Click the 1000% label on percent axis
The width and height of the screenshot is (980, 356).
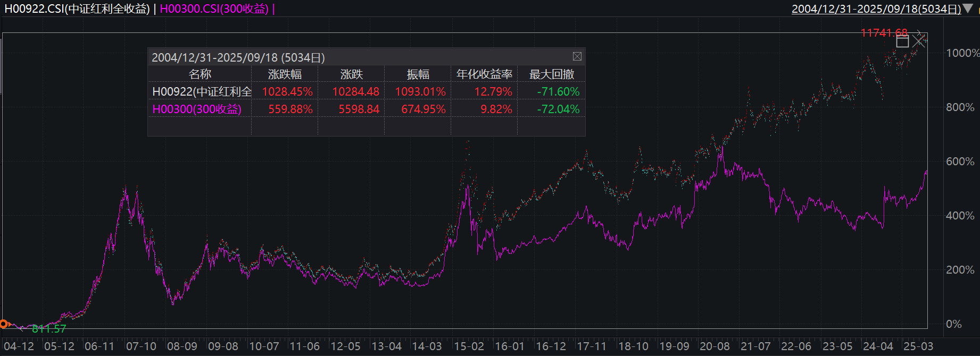point(962,53)
